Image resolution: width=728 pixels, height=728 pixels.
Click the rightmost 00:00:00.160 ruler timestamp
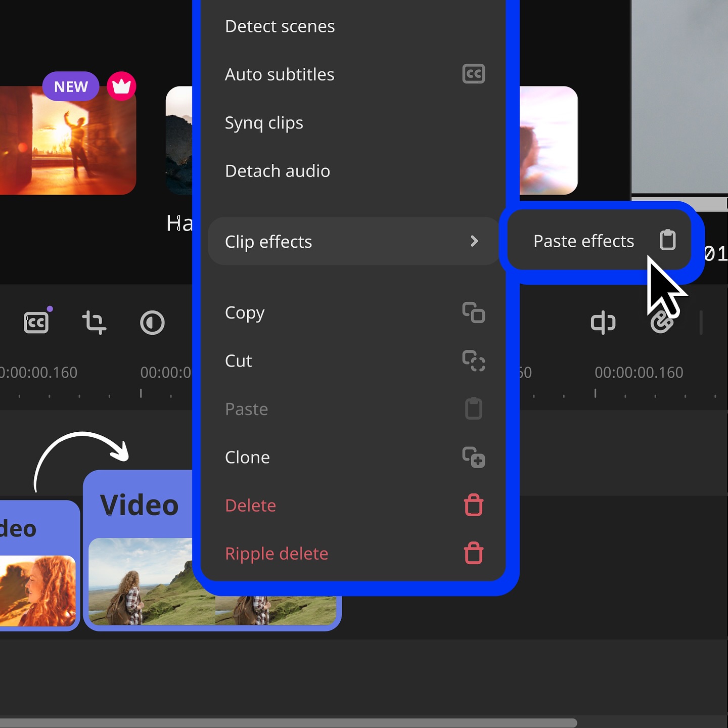(x=639, y=373)
